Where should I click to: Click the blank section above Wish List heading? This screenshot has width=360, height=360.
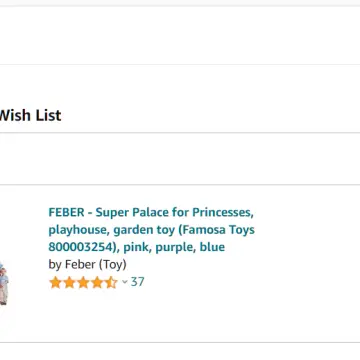coord(180,36)
